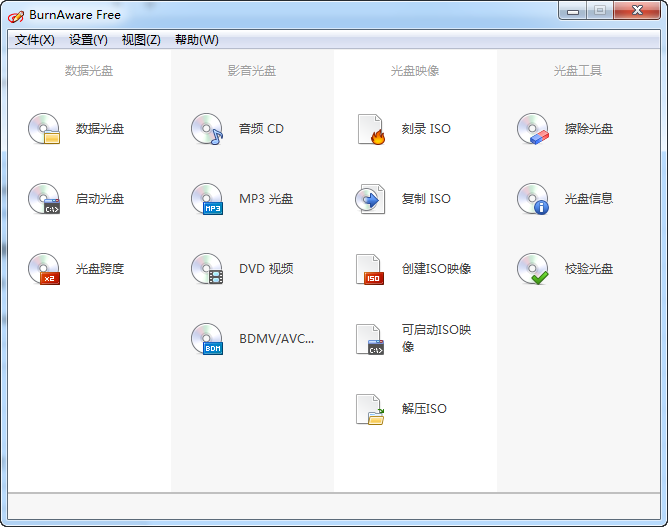Open the 视图(Z) menu

tap(141, 40)
